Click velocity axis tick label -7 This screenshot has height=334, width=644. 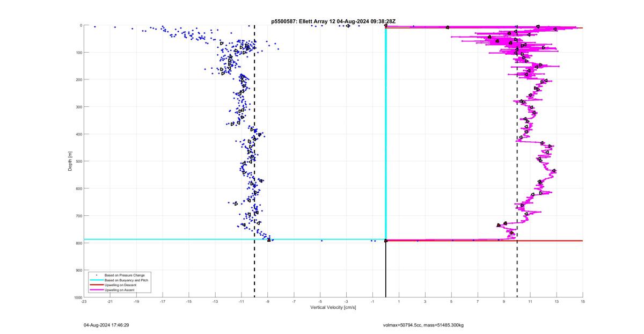coord(294,302)
